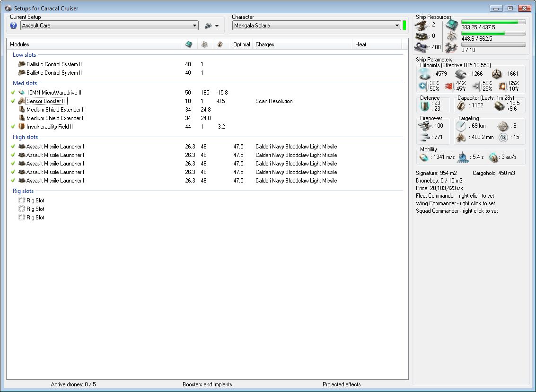The width and height of the screenshot is (536, 392).
Task: Switch to the Boosters and Implants tab
Action: click(x=207, y=384)
